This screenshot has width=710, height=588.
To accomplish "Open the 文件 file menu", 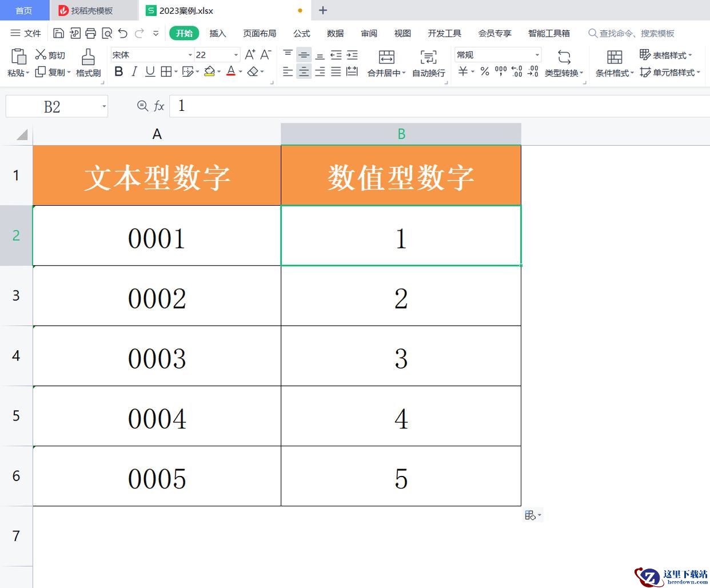I will pos(26,33).
